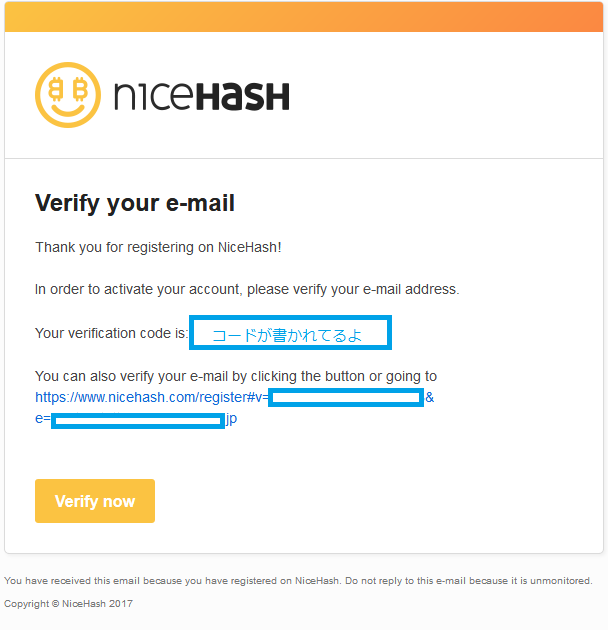The image size is (608, 630).
Task: Click the orange gradient header banner
Action: pos(304,17)
